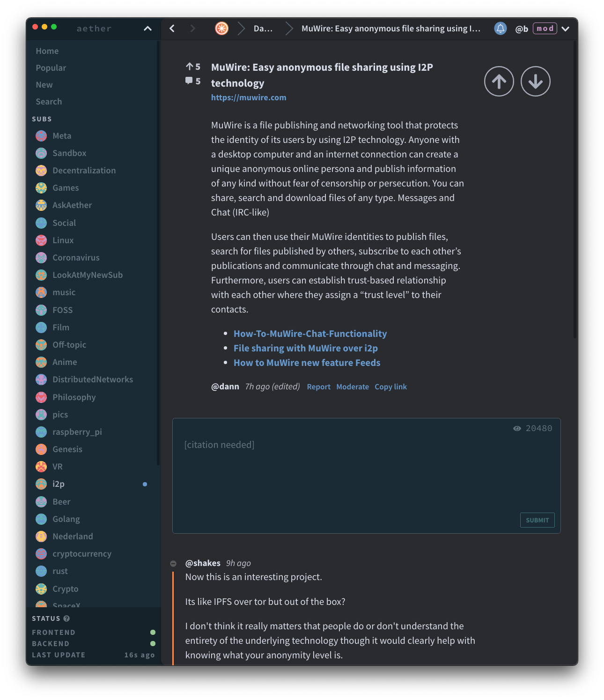The image size is (604, 700).
Task: Open the DistributedNetworks sub
Action: (94, 380)
